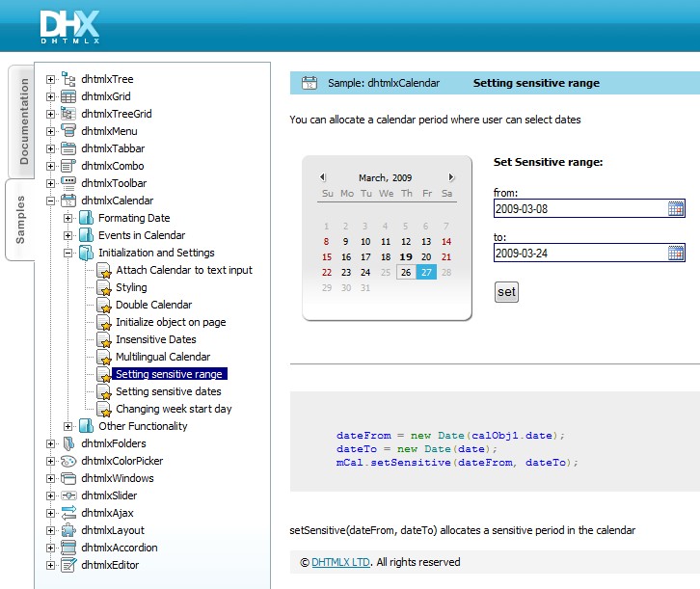Open Changing week start day sample
Screen dimensions: 700x589
[174, 409]
